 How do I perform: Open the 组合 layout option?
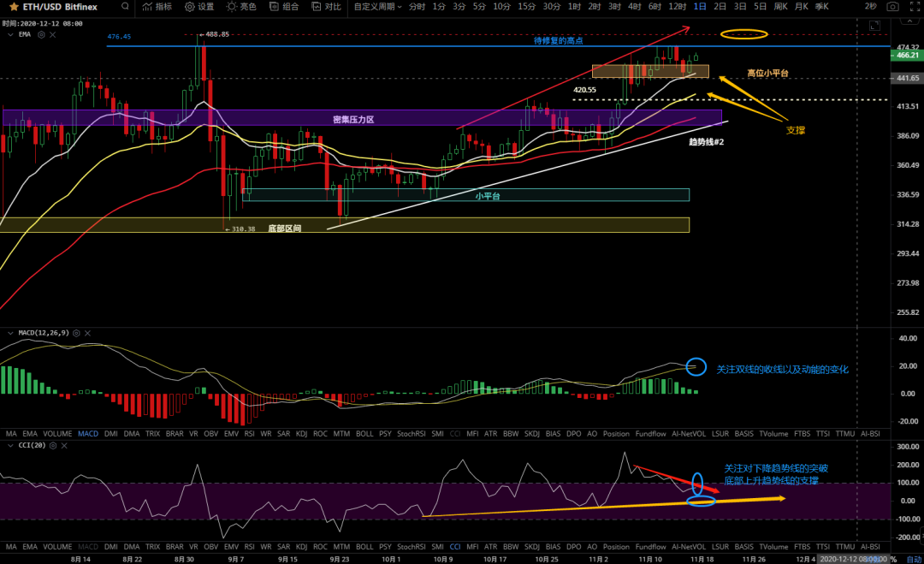[284, 7]
